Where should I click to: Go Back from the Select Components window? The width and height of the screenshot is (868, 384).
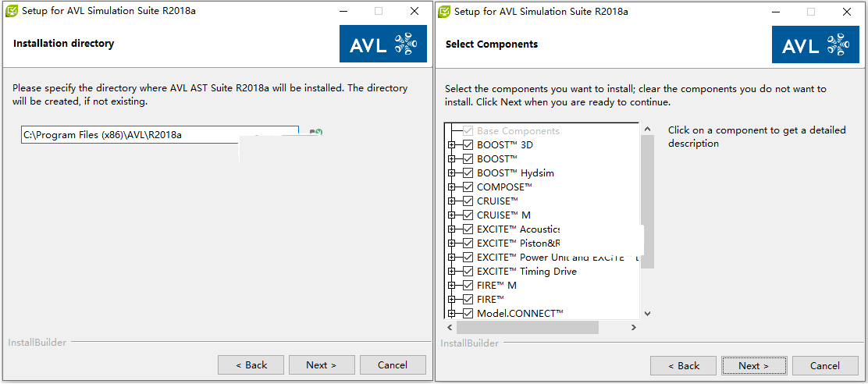coord(683,365)
